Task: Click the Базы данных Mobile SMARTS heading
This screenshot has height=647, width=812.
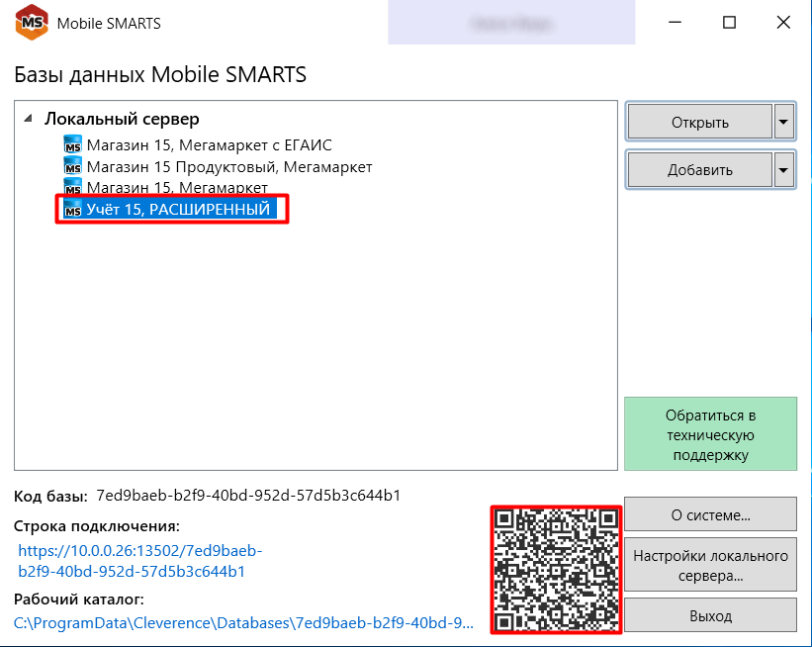Action: (160, 74)
